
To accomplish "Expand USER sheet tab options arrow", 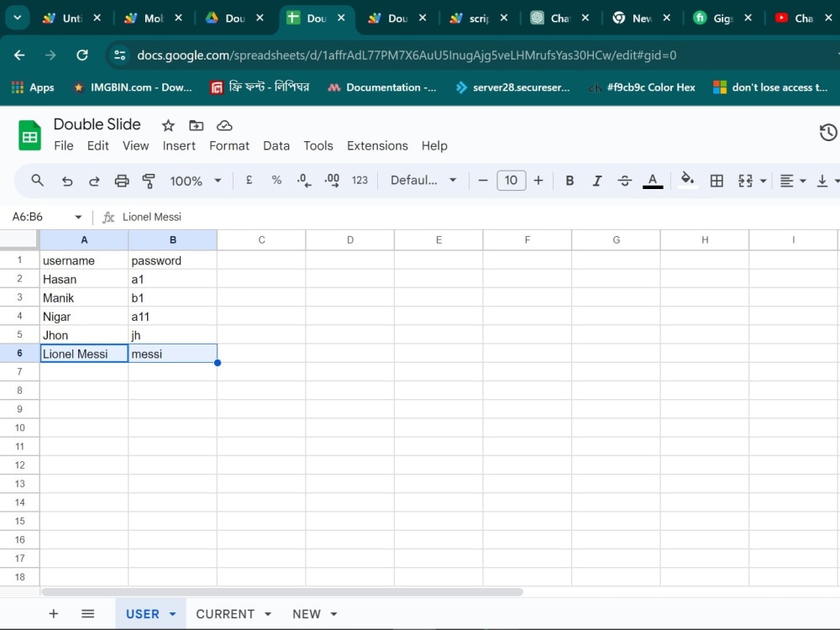I will [x=172, y=614].
